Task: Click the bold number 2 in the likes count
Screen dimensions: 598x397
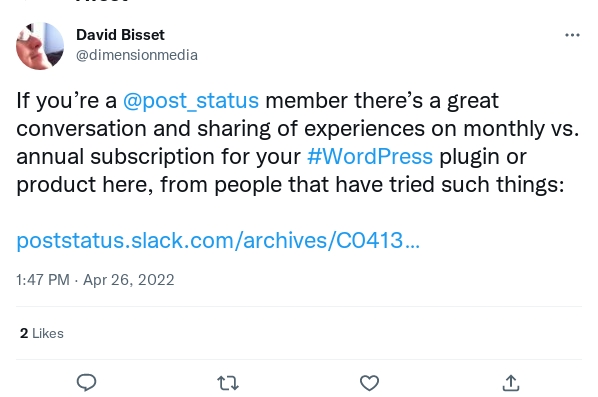Action: click(24, 333)
